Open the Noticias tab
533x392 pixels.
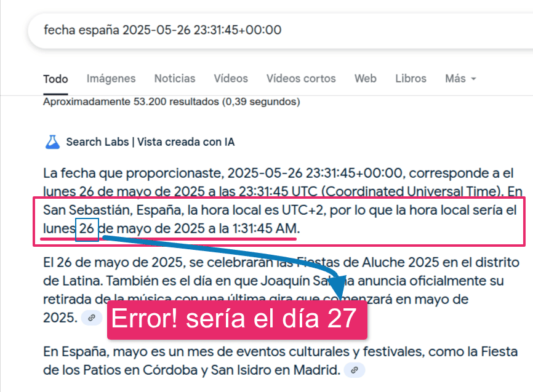click(175, 79)
